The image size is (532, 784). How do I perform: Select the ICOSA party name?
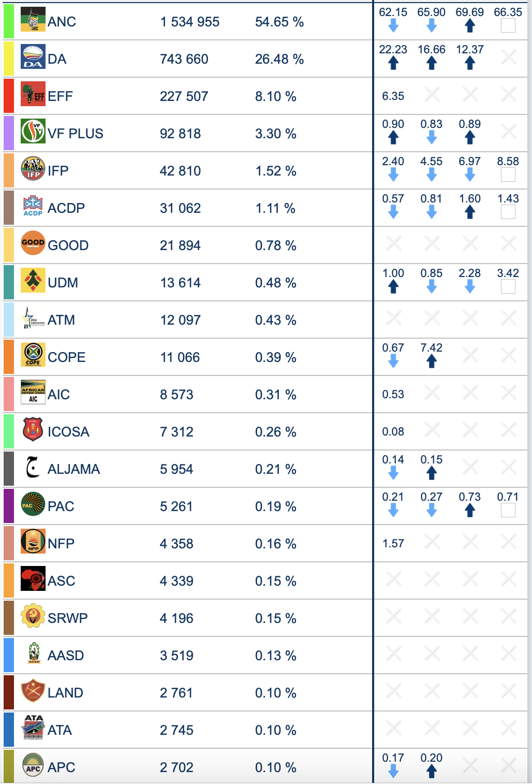click(x=68, y=432)
